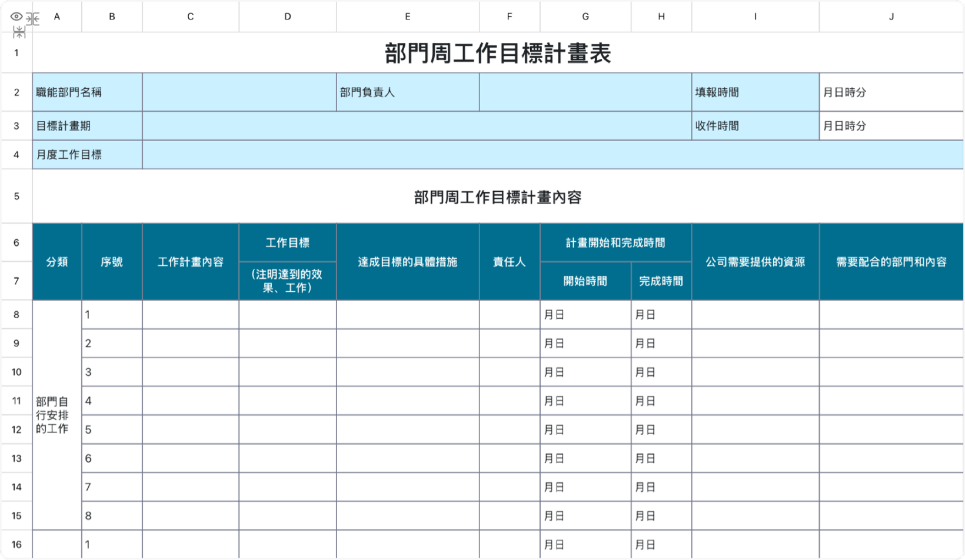Click the 需要配合的部門和內容 header cell

[891, 262]
